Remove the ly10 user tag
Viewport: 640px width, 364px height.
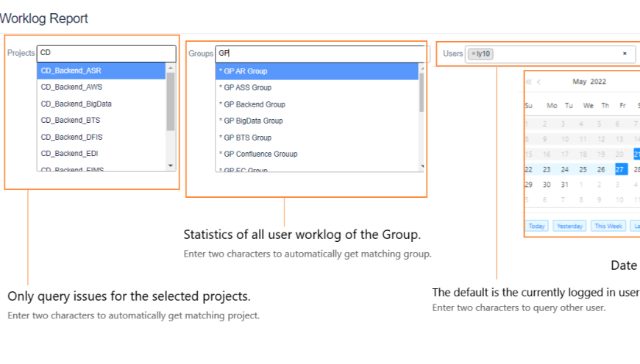point(473,54)
